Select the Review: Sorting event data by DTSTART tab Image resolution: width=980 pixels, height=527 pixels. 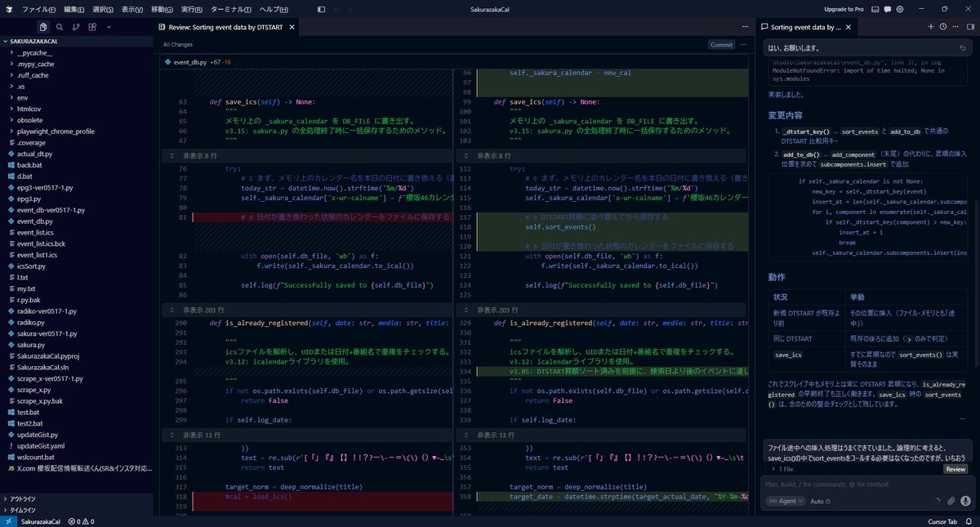click(228, 27)
